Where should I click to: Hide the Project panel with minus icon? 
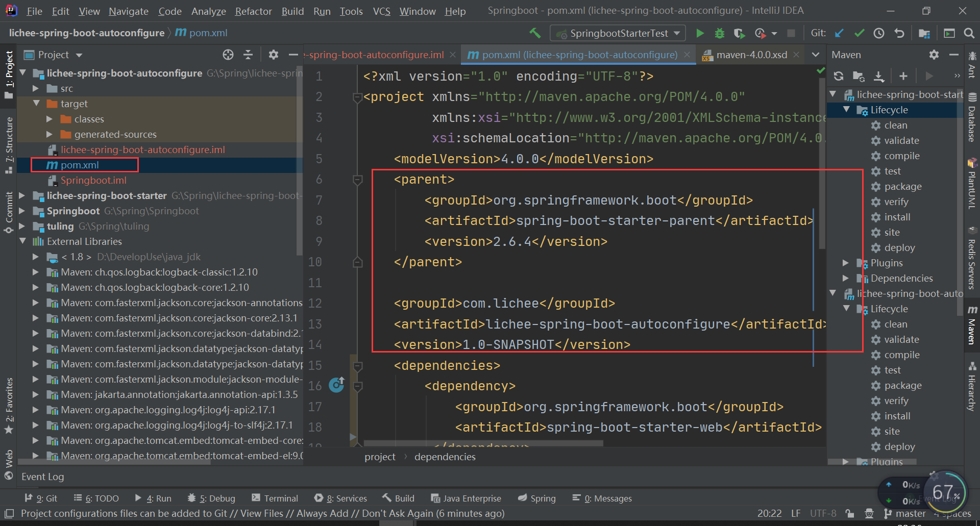(293, 55)
